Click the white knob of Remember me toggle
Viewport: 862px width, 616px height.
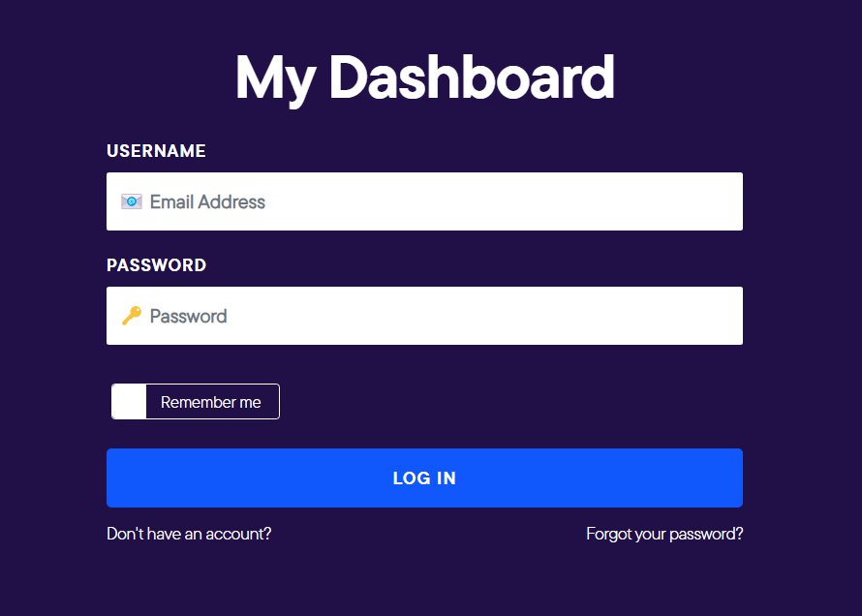[x=127, y=401]
